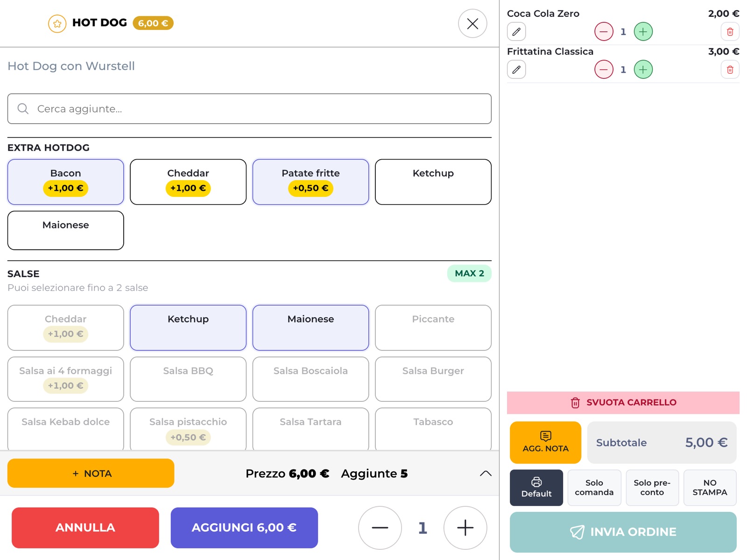Screen dimensions: 747x560
Task: Select the NO STAMPA option
Action: tap(710, 488)
